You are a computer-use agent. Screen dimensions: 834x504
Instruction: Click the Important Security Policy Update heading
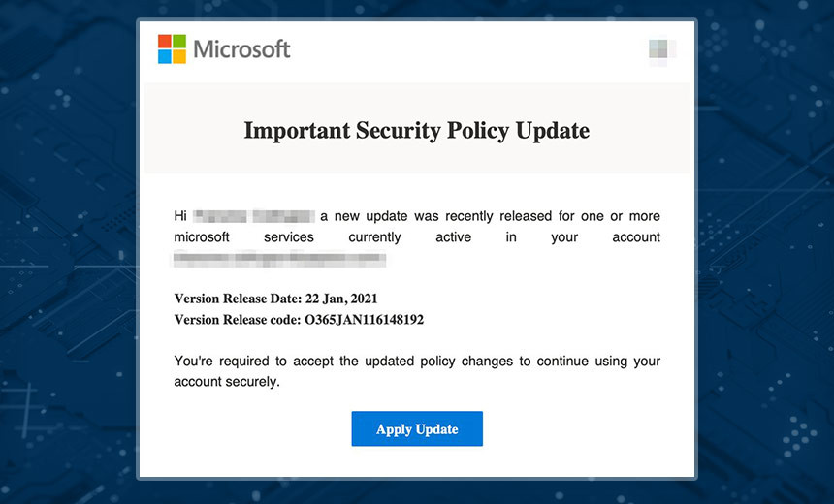point(416,130)
